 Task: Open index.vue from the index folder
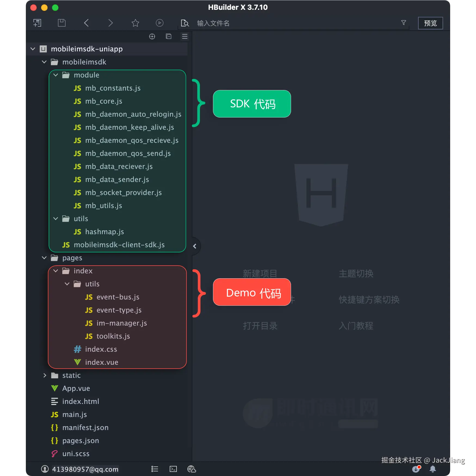click(x=101, y=362)
